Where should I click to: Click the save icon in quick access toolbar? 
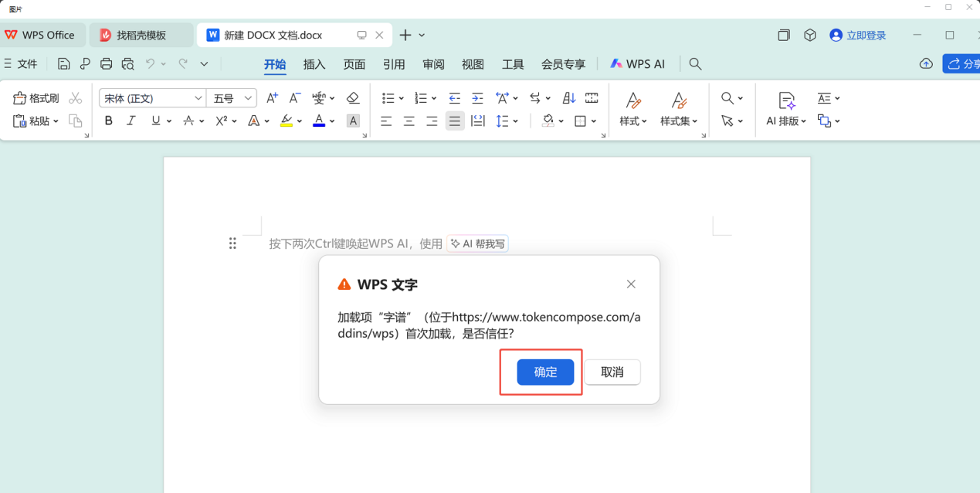pos(64,64)
